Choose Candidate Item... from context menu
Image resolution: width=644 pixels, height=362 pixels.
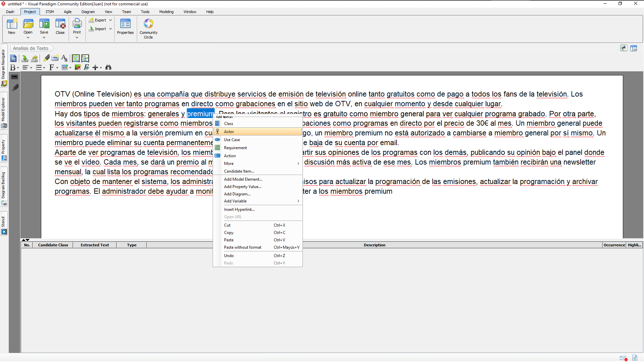pos(258,171)
